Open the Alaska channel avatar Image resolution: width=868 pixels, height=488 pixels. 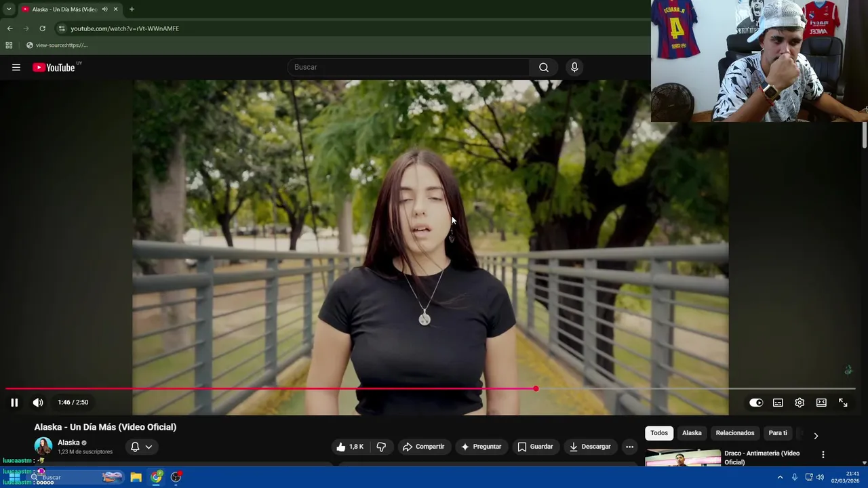(43, 446)
